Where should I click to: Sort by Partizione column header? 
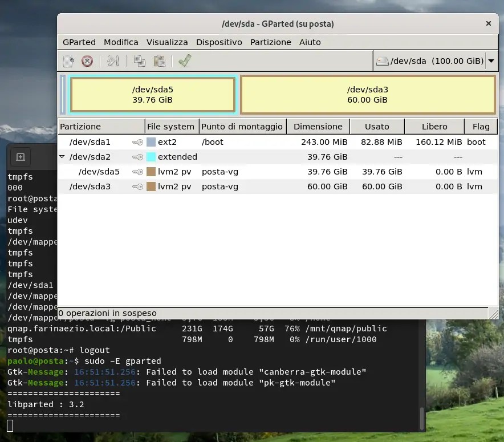101,127
